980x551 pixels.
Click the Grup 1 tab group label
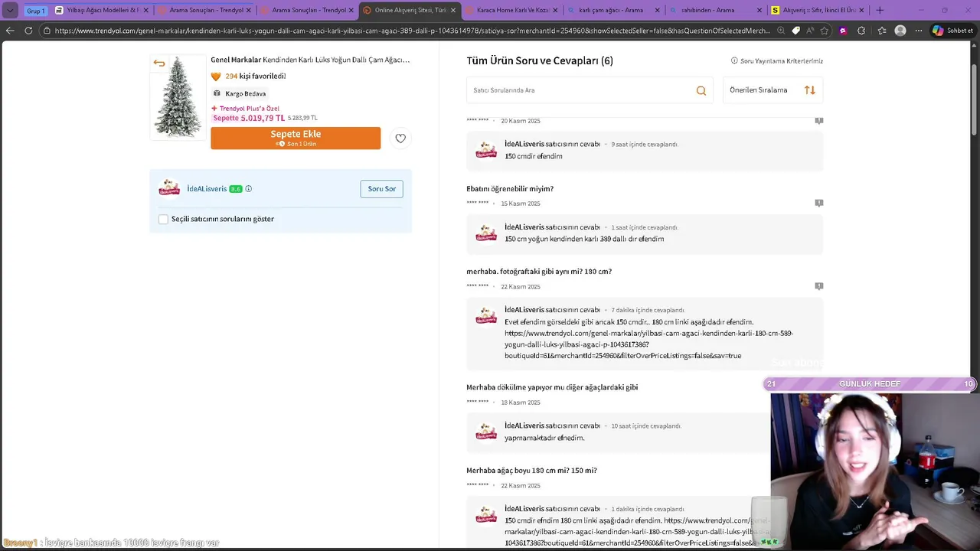(x=35, y=11)
